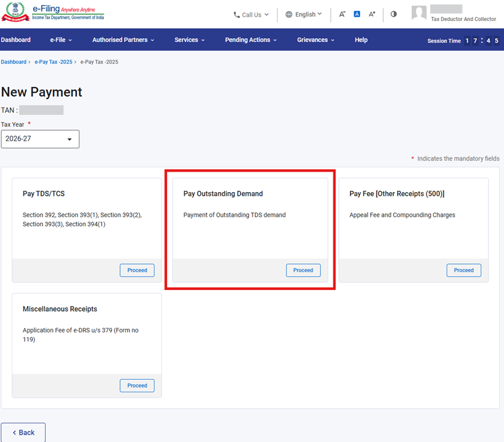
Task: Expand the Tax Year 2026-27 dropdown
Action: pos(40,139)
